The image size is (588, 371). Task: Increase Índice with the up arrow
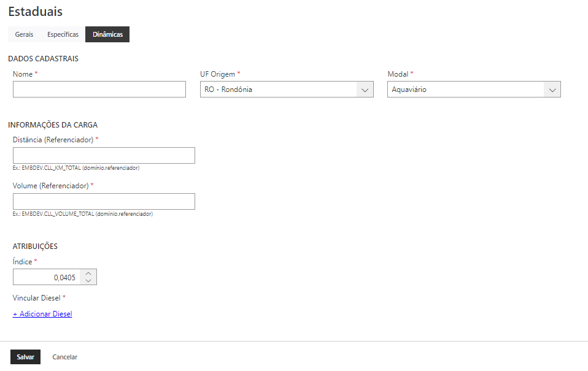coord(89,273)
